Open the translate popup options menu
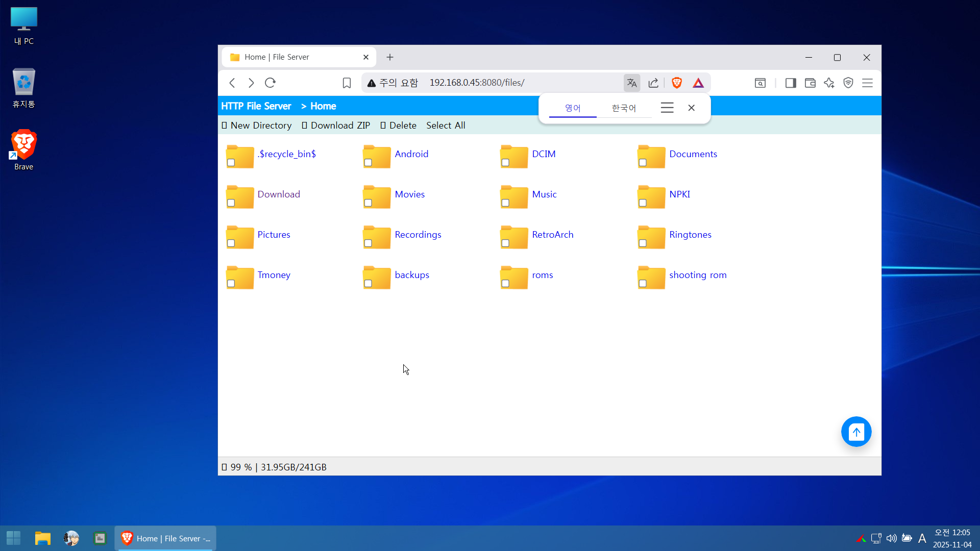Image resolution: width=980 pixels, height=551 pixels. coord(667,108)
